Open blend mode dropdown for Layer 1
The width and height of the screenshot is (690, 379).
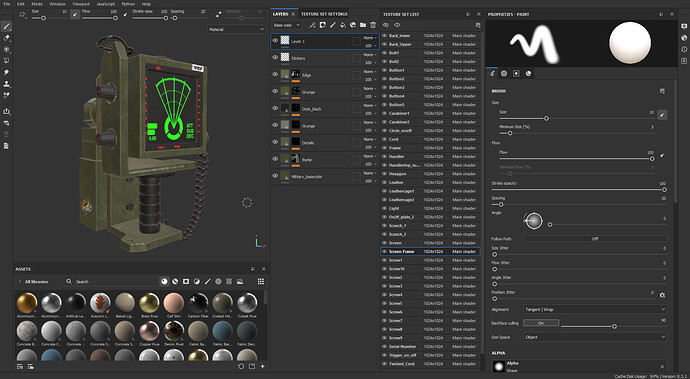[370, 38]
